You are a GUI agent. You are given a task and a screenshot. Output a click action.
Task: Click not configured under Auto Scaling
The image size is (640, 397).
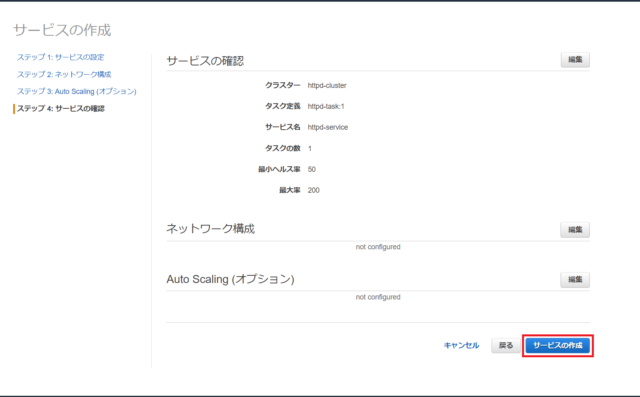click(x=378, y=297)
